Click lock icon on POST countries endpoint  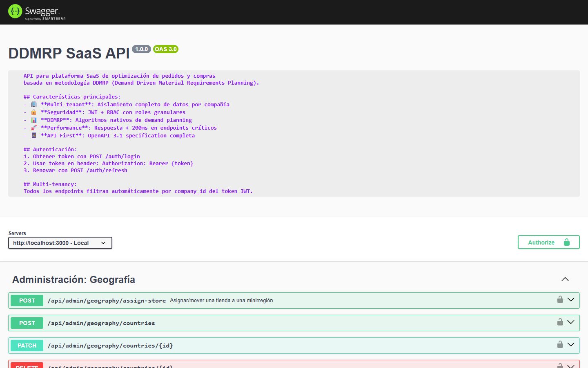pos(560,322)
